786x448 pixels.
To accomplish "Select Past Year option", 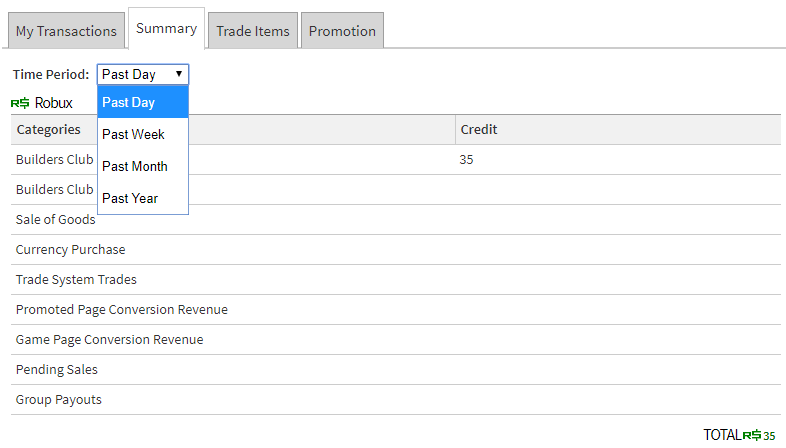I will click(x=143, y=198).
